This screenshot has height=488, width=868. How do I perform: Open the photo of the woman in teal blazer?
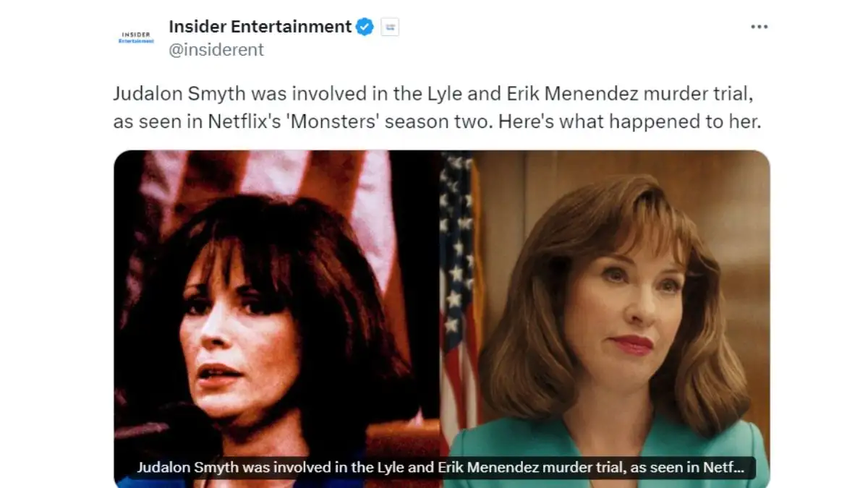[x=606, y=319]
